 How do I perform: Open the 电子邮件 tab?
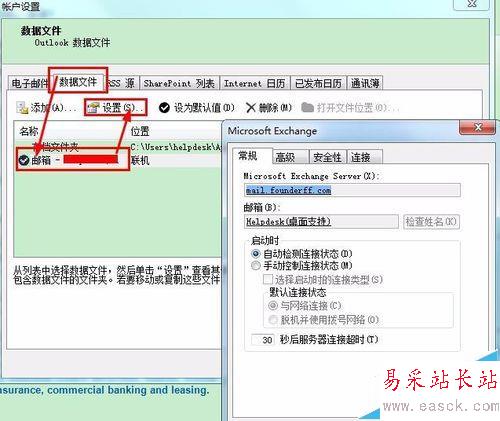[29, 83]
